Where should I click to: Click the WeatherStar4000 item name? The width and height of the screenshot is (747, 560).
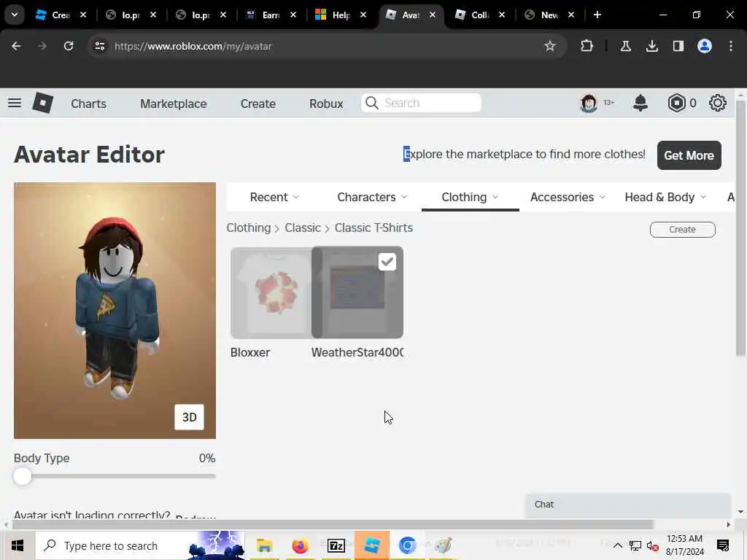point(357,352)
